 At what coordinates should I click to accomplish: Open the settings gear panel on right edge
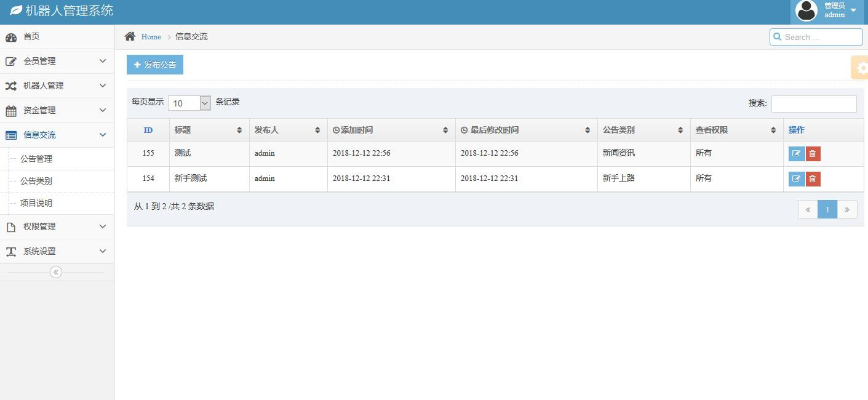(x=861, y=68)
